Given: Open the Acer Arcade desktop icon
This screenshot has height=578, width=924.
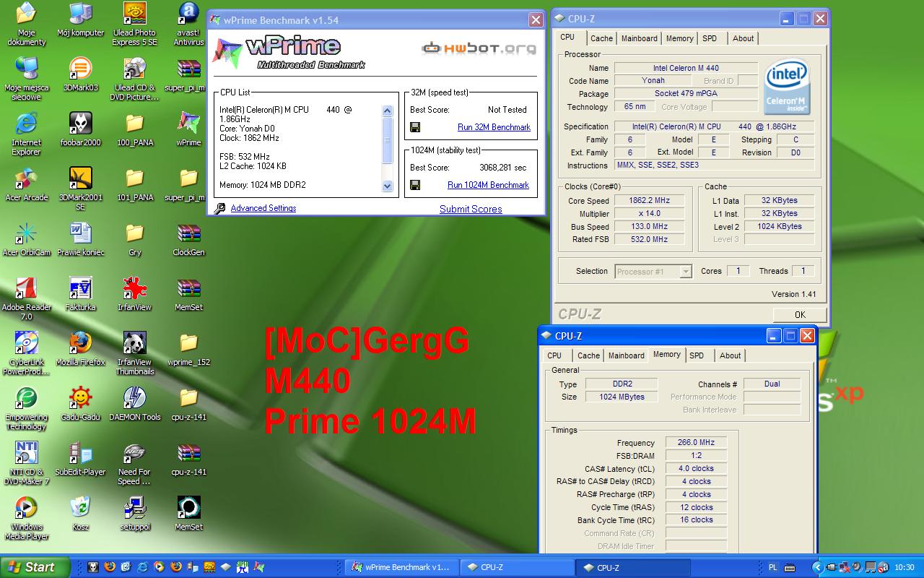Looking at the screenshot, I should coord(27,185).
